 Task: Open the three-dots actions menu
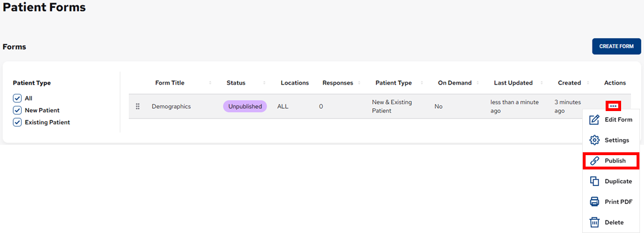pos(613,106)
